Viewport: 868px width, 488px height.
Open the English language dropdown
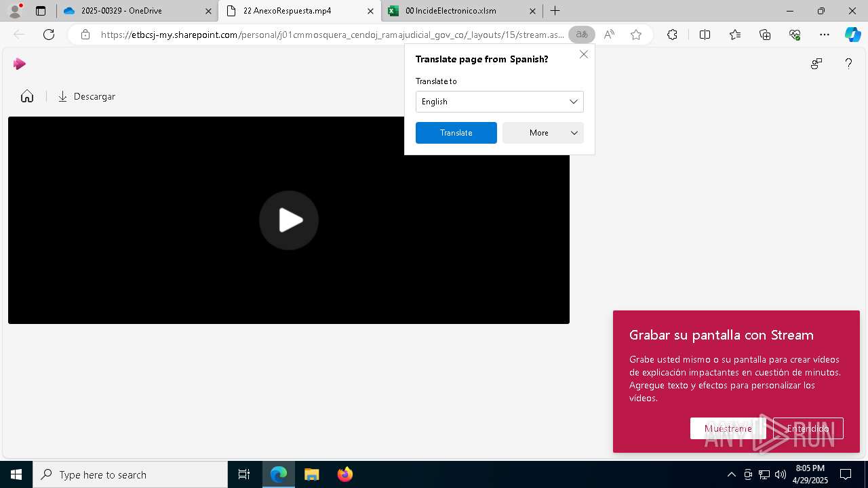coord(500,102)
